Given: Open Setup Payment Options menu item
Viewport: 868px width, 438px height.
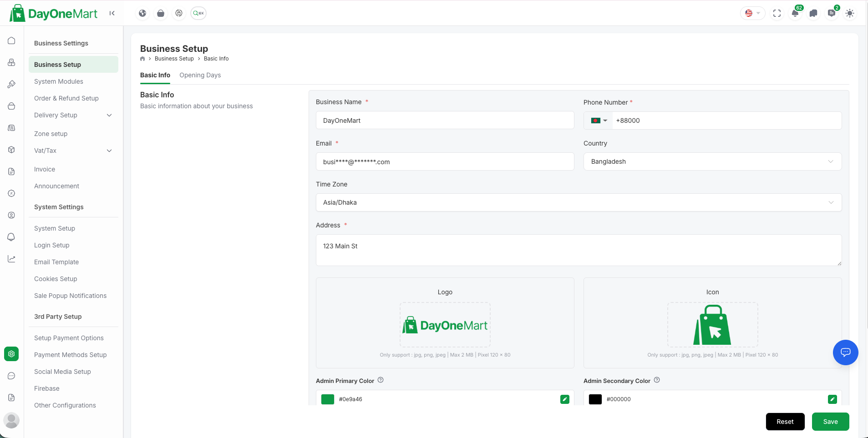Looking at the screenshot, I should click(x=69, y=338).
